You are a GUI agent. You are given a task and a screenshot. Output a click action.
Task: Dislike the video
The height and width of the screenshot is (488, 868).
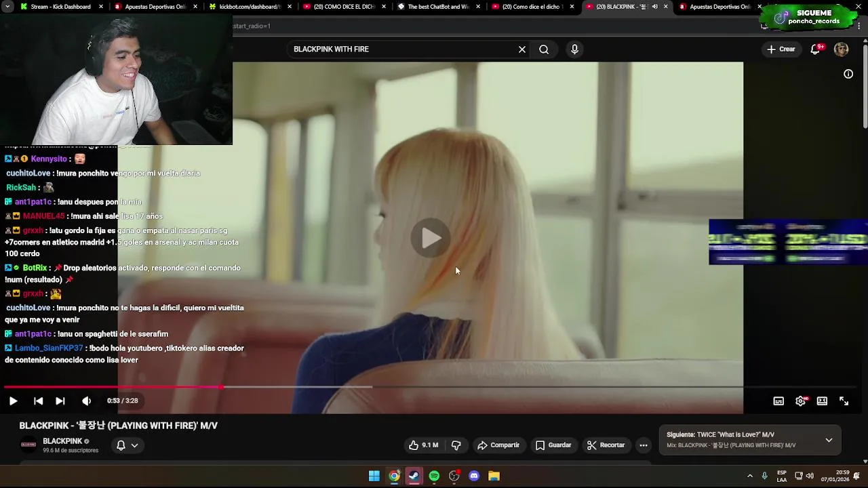456,445
